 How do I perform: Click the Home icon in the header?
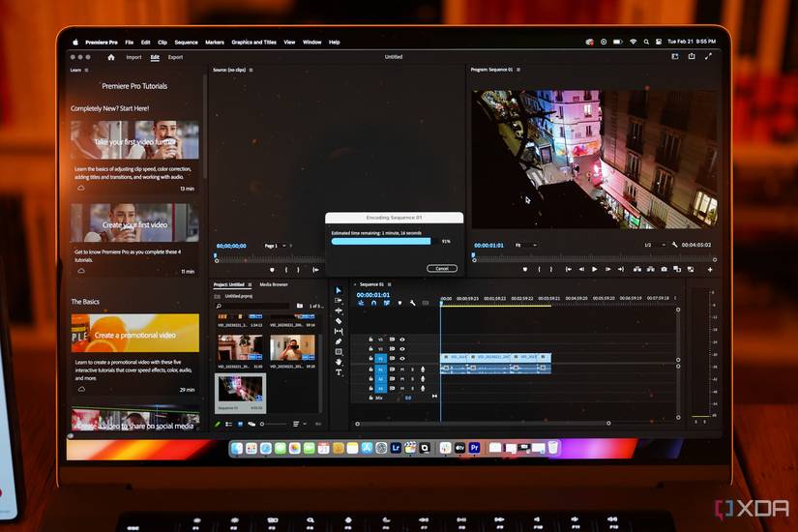click(x=111, y=57)
